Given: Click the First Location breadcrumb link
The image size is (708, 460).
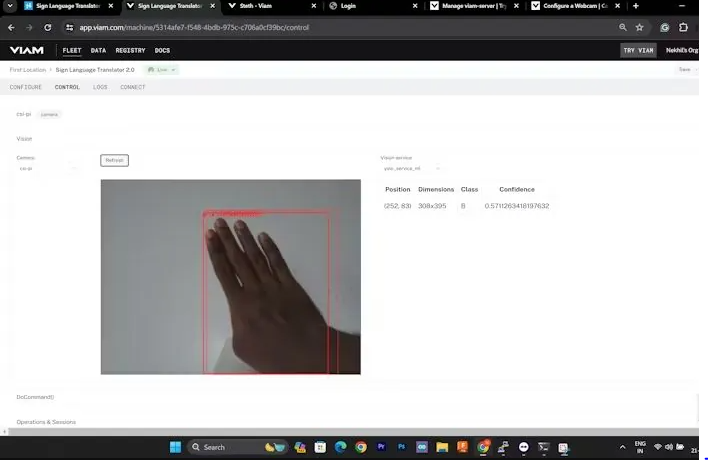Looking at the screenshot, I should (x=28, y=70).
